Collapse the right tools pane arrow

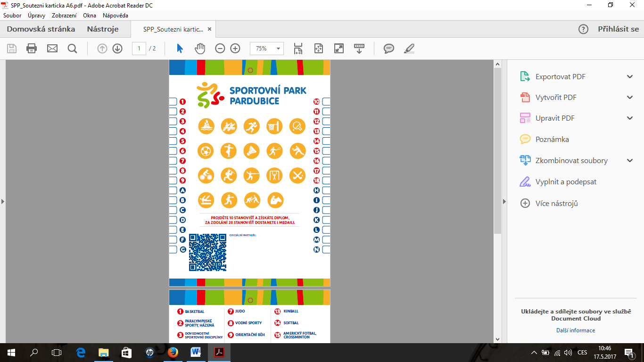point(504,201)
